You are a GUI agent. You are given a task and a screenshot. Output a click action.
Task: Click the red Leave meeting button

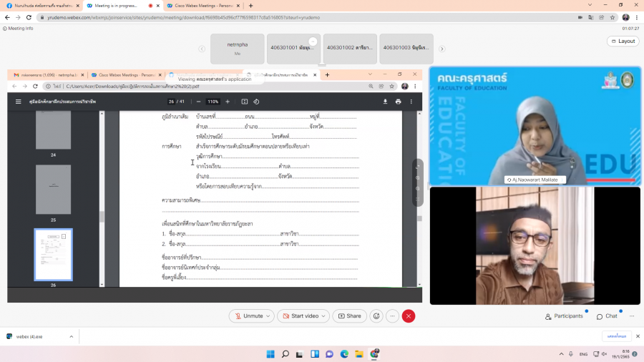(x=409, y=315)
